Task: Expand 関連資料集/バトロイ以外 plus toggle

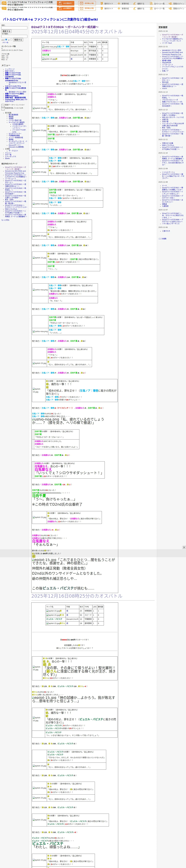Action: pyautogui.click(x=3, y=108)
